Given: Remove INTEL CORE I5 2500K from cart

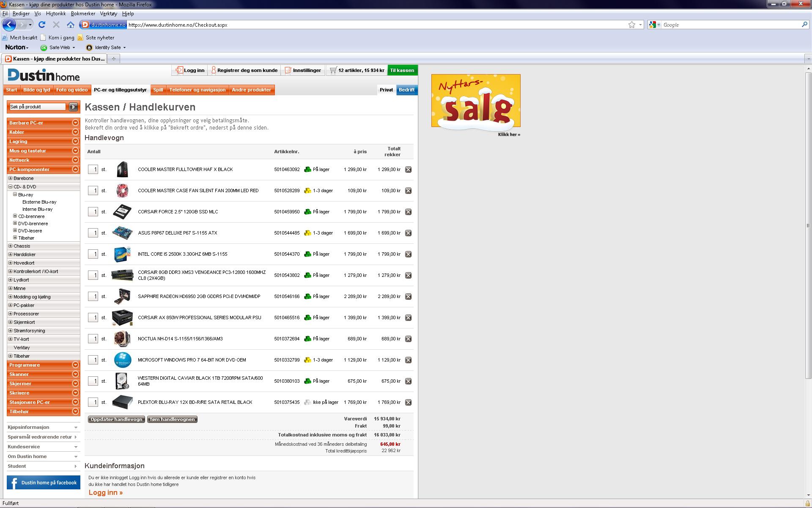Looking at the screenshot, I should [408, 254].
